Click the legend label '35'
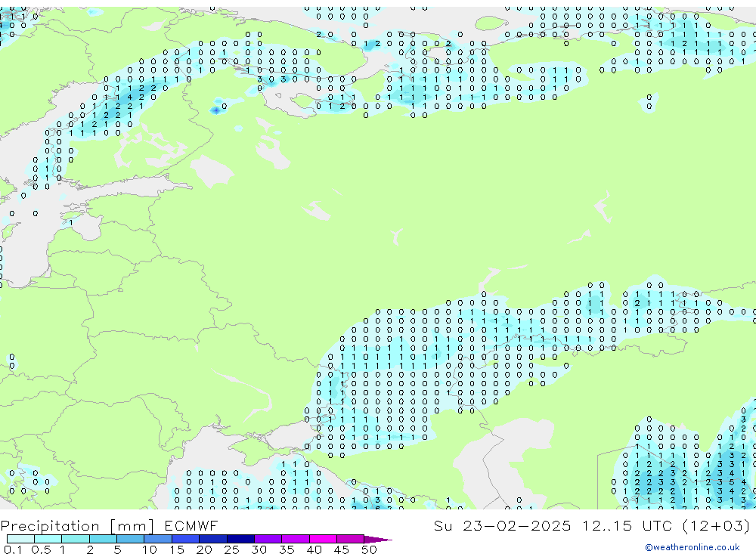 pyautogui.click(x=287, y=549)
